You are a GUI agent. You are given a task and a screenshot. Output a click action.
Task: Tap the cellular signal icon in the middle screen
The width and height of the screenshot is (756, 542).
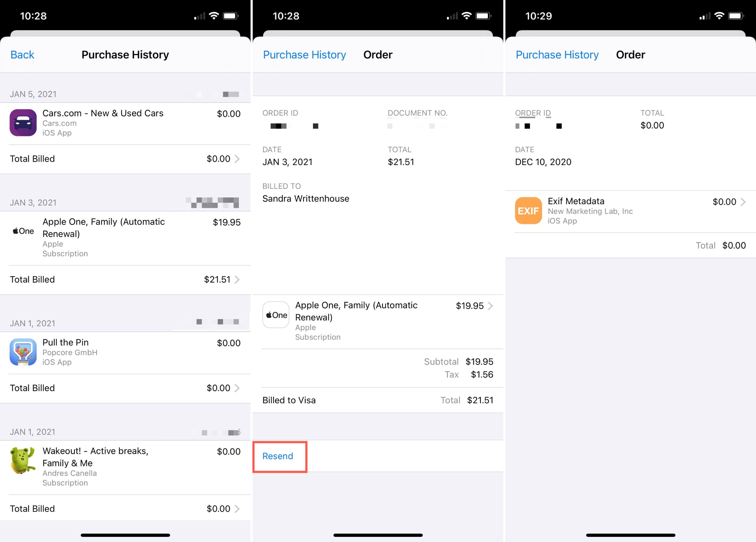tap(452, 16)
